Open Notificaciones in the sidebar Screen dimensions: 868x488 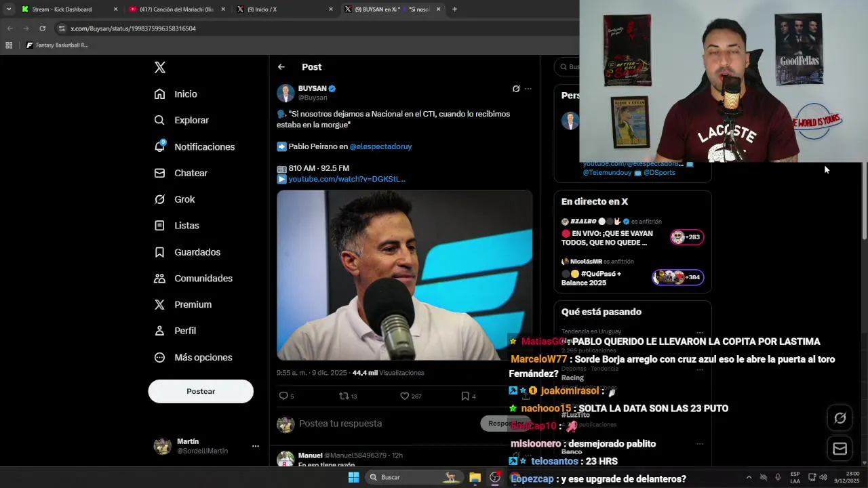click(x=194, y=146)
